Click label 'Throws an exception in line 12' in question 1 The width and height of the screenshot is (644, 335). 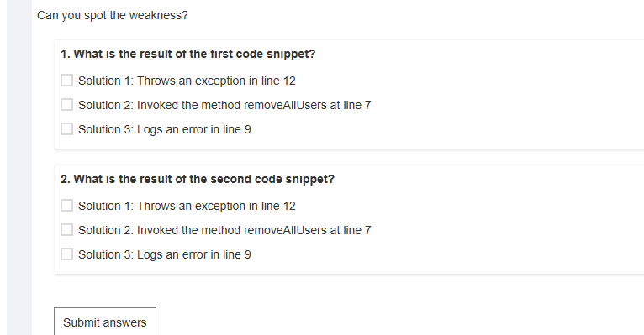pyautogui.click(x=216, y=81)
